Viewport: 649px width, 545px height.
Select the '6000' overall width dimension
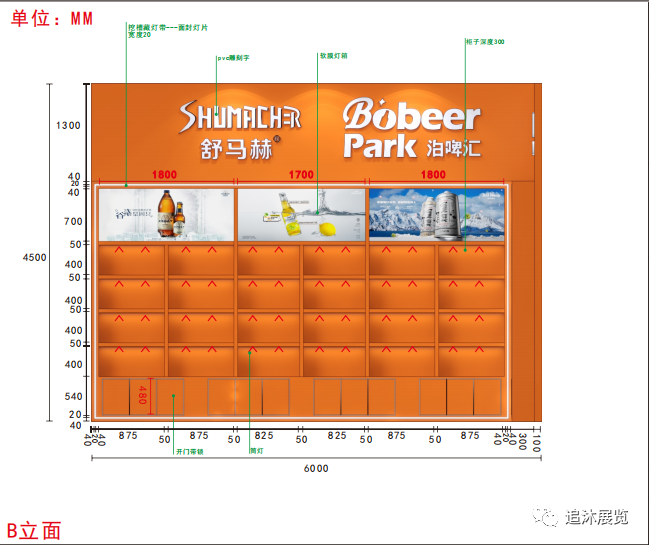pyautogui.click(x=316, y=468)
